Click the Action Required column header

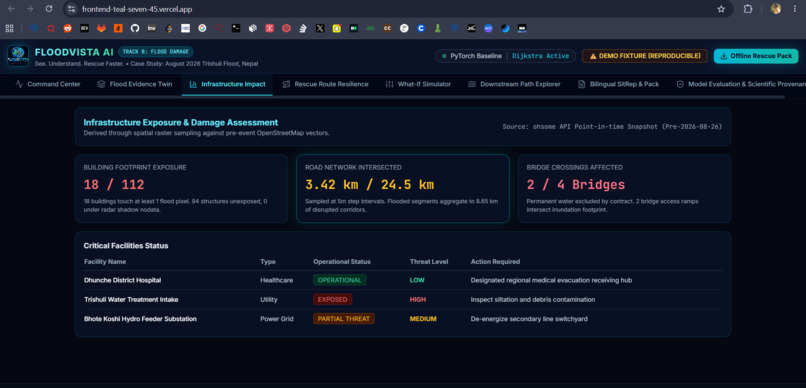click(x=496, y=262)
